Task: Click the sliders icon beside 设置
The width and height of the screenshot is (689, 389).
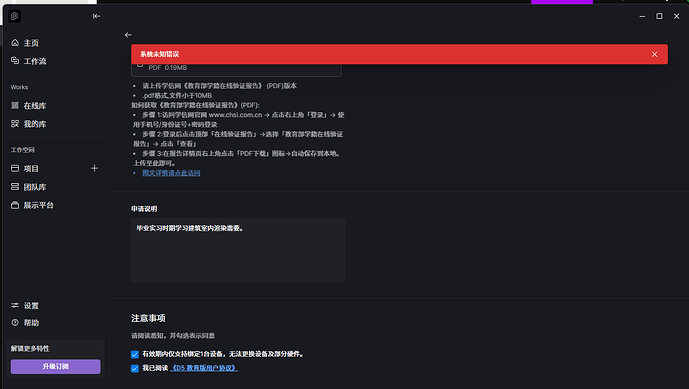Action: coord(15,305)
